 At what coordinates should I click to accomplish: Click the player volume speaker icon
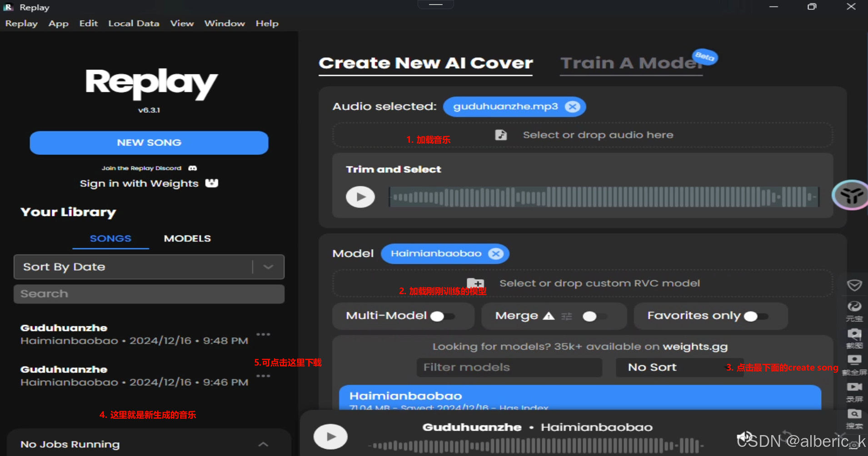(x=744, y=437)
